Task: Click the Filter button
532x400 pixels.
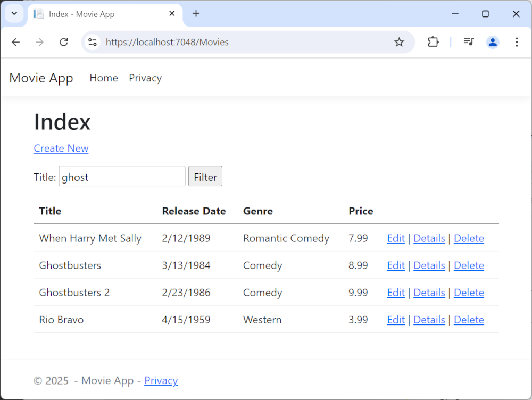Action: (205, 176)
